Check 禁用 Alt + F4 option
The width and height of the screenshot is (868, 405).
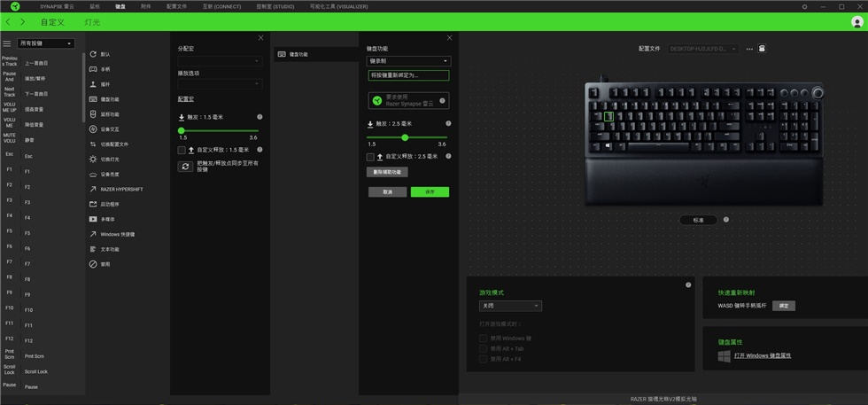pos(484,359)
